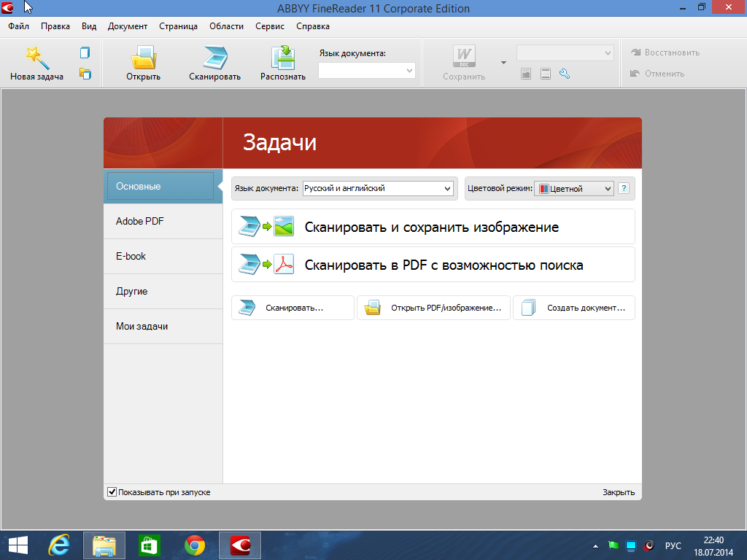Expand the Сохранить format arrow
747x560 pixels.
point(503,63)
